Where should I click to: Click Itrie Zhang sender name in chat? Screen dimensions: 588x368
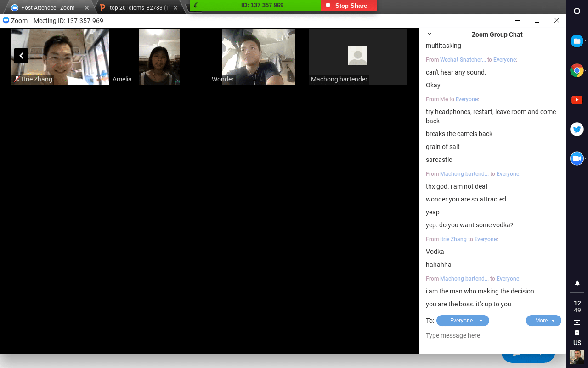(453, 239)
